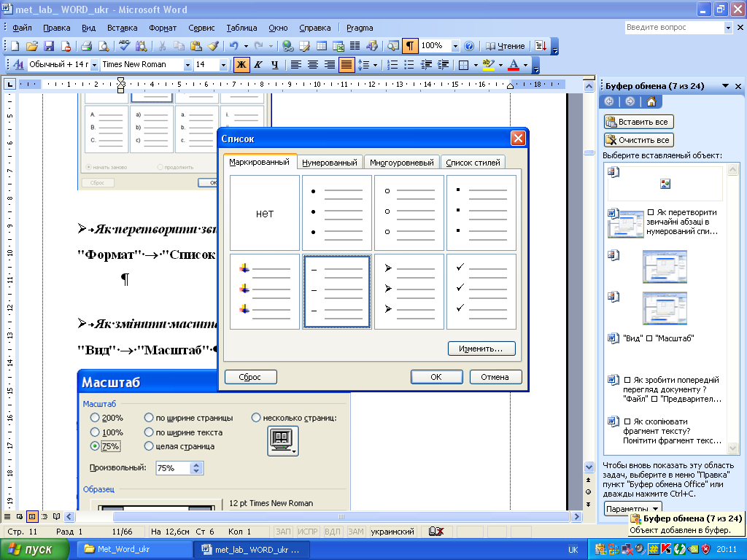Click the Columns icon

(x=355, y=46)
